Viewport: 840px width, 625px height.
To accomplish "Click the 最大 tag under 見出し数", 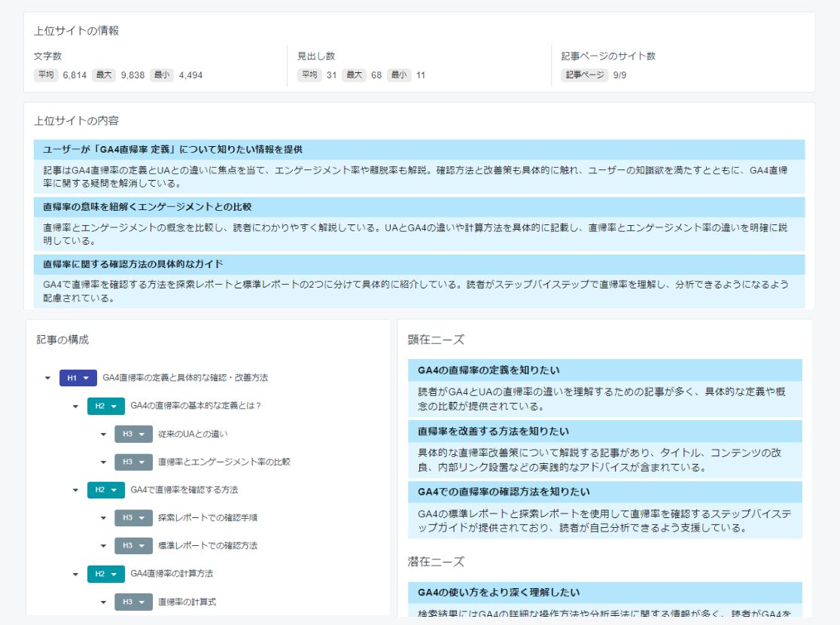I will (x=353, y=75).
